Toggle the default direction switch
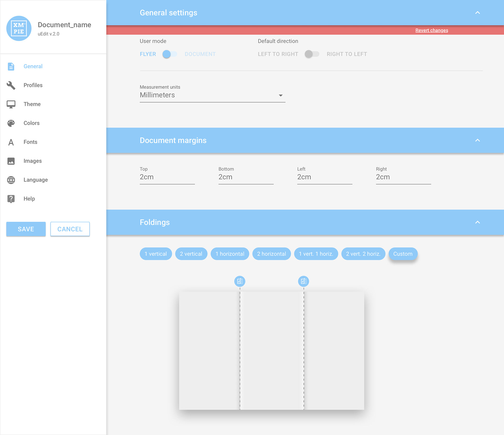The height and width of the screenshot is (435, 504). tap(312, 54)
